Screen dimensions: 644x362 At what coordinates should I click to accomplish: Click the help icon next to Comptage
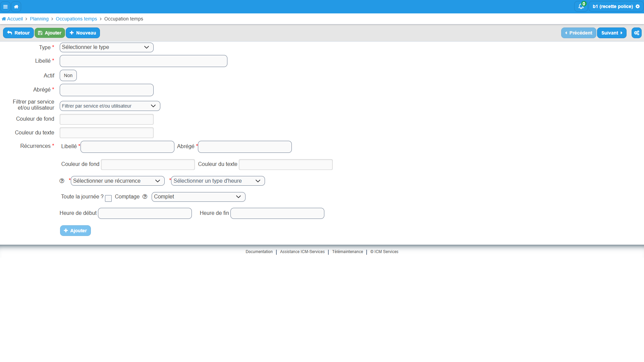[145, 197]
